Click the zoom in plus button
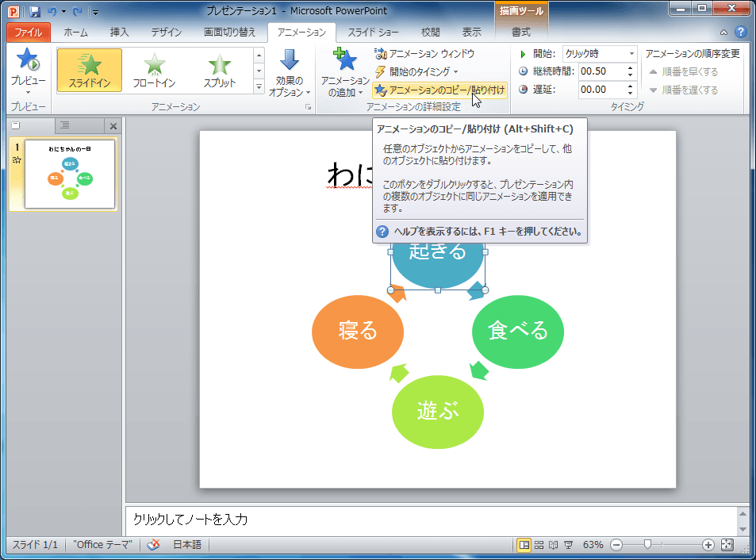This screenshot has height=560, width=756. click(x=708, y=545)
